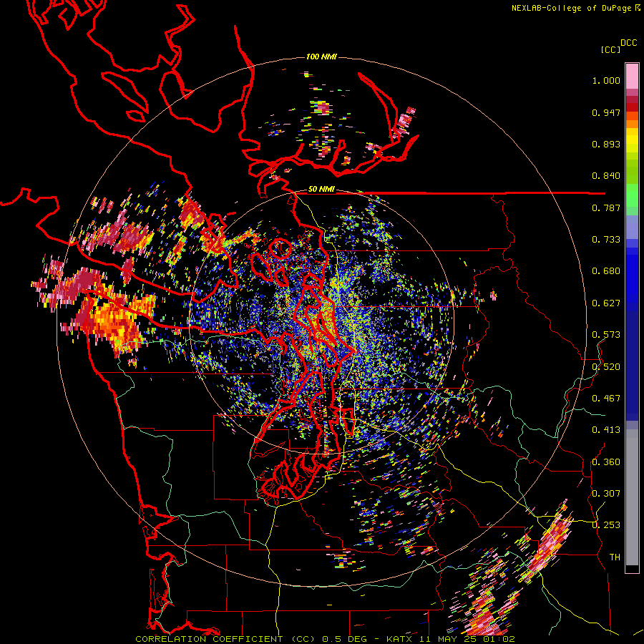This screenshot has height=644, width=644.
Task: Click the 0.253 legend value
Action: 606,525
